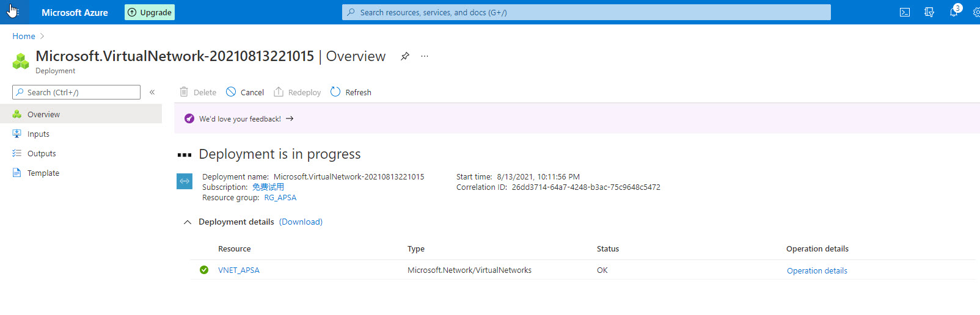Image resolution: width=980 pixels, height=315 pixels.
Task: Click the feedback rocket icon
Action: [x=189, y=118]
